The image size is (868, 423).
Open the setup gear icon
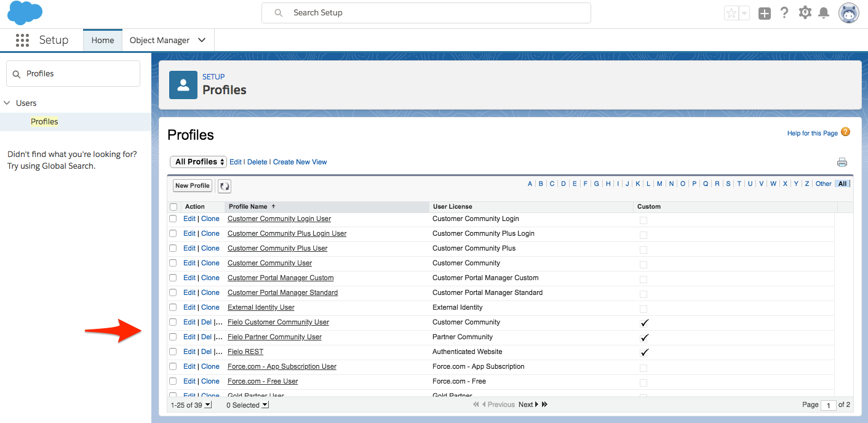(805, 12)
